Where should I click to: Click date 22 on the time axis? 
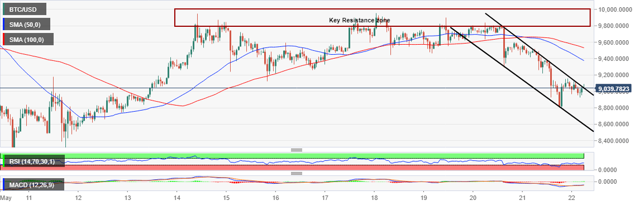click(571, 198)
